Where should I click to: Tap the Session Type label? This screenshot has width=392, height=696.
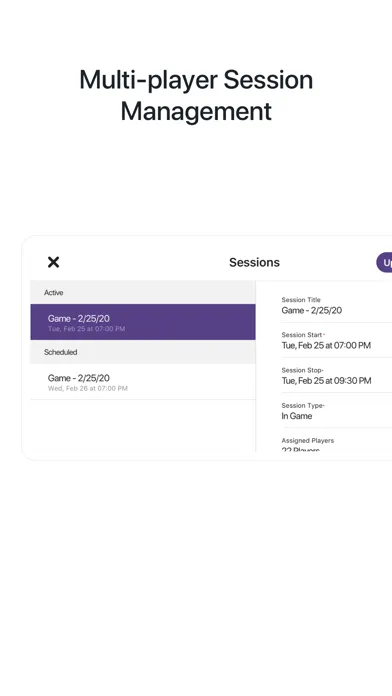point(302,405)
